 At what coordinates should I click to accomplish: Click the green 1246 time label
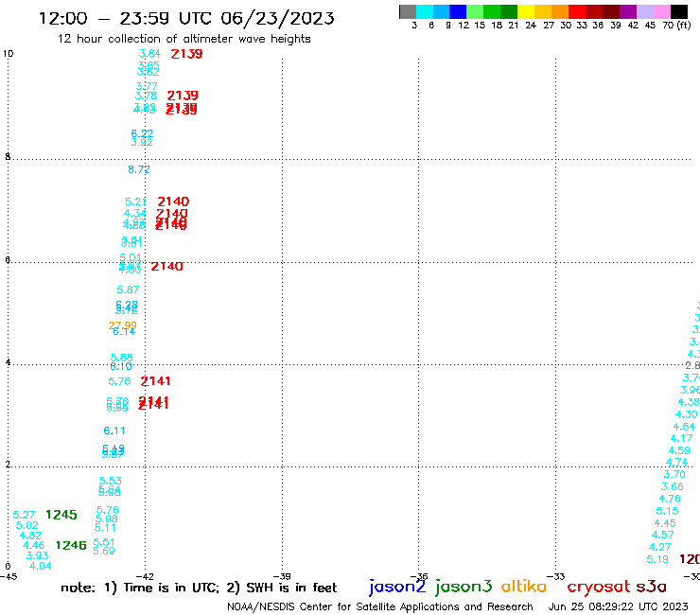71,545
